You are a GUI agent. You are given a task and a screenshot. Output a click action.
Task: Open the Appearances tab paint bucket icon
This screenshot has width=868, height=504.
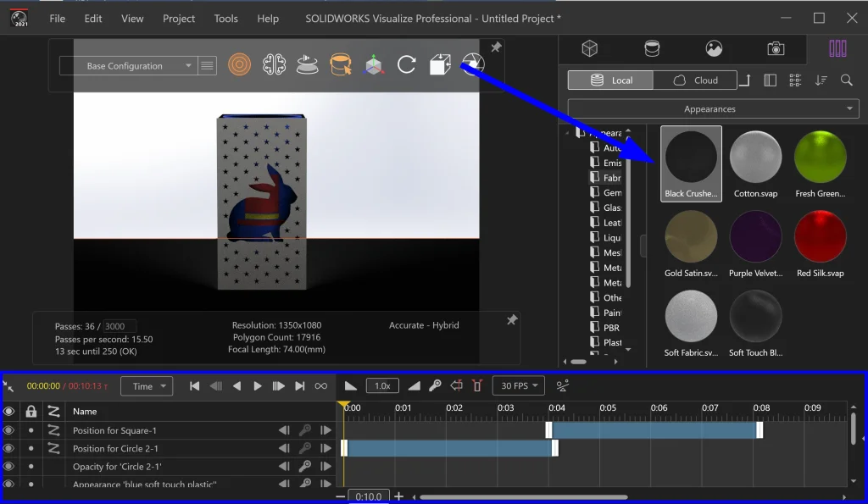[x=652, y=48]
